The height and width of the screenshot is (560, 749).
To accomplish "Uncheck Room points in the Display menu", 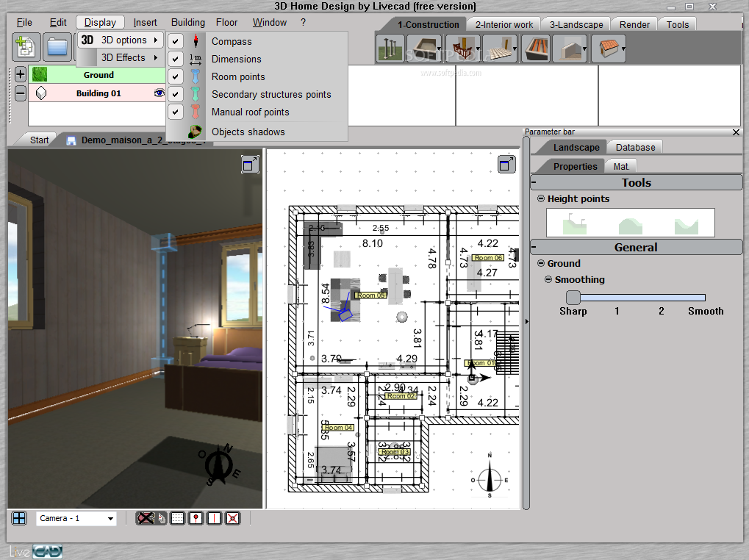I will pyautogui.click(x=174, y=76).
